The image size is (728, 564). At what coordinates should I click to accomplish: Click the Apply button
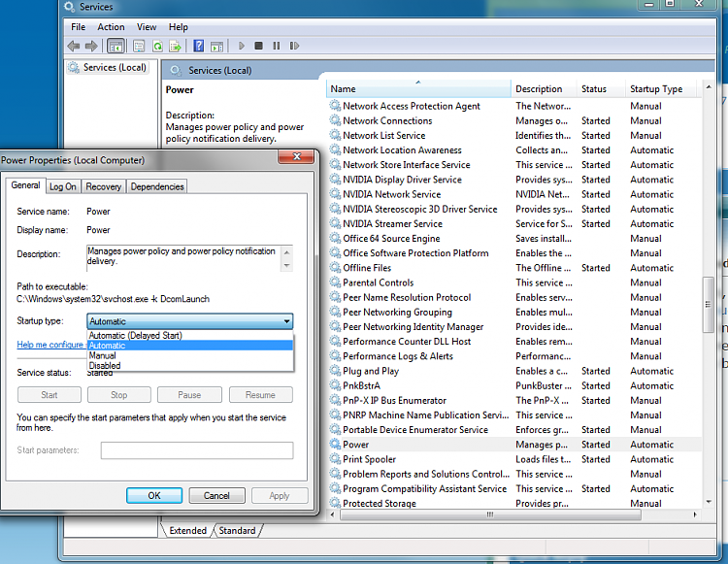click(279, 495)
